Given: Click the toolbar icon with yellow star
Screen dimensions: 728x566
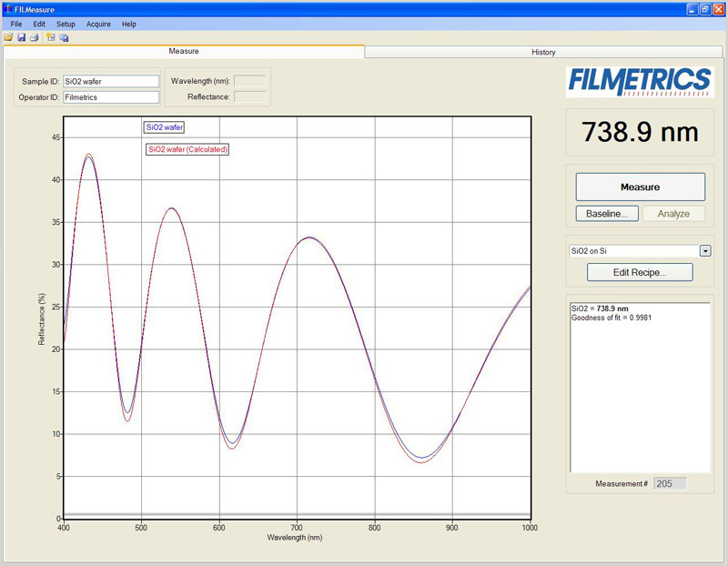Looking at the screenshot, I should coord(51,37).
